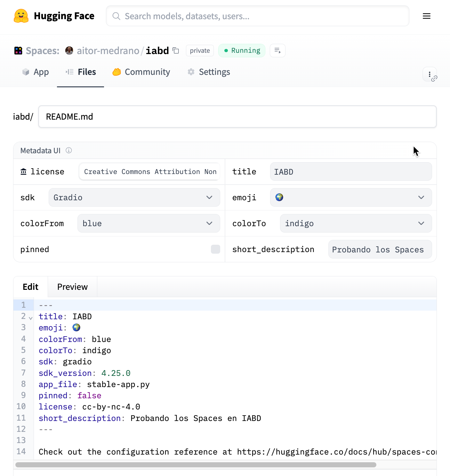Open the sdk Gradio dropdown

tap(134, 197)
